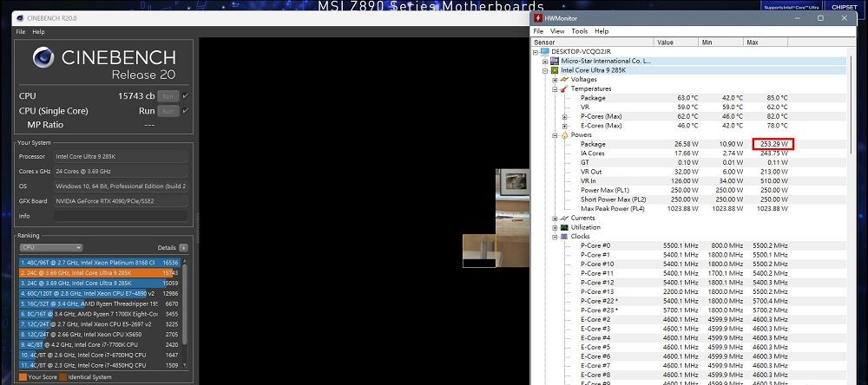Select the Max Peak Power (PL4) row
The image size is (868, 385).
(690, 208)
